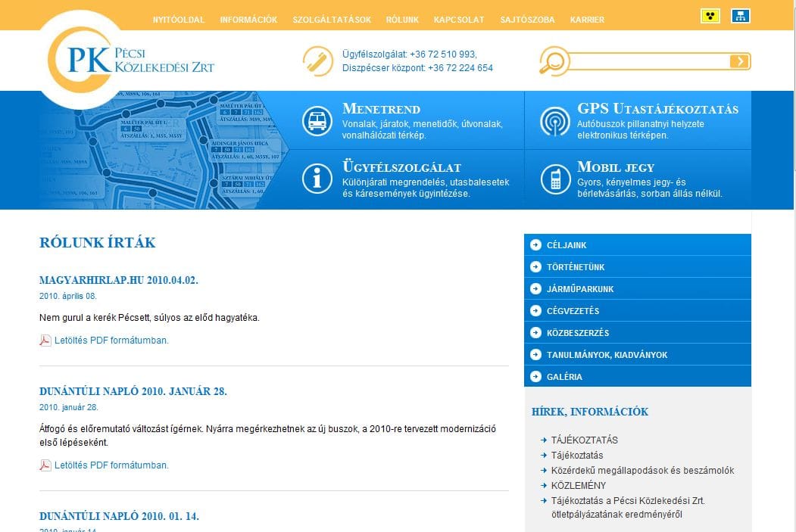
Task: Open lowercase Tájékoztatás news link
Action: 577,456
